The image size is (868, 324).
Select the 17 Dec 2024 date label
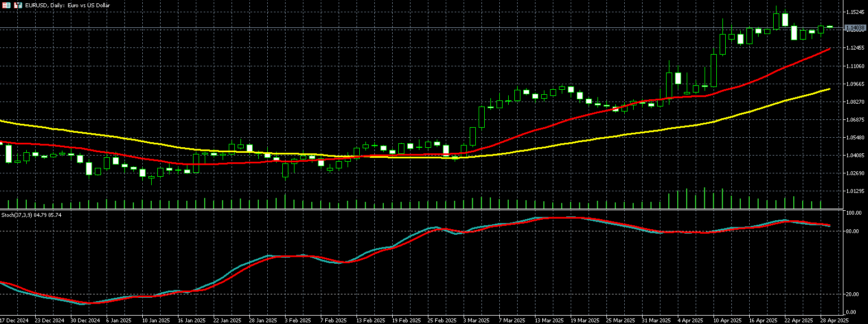(x=15, y=321)
